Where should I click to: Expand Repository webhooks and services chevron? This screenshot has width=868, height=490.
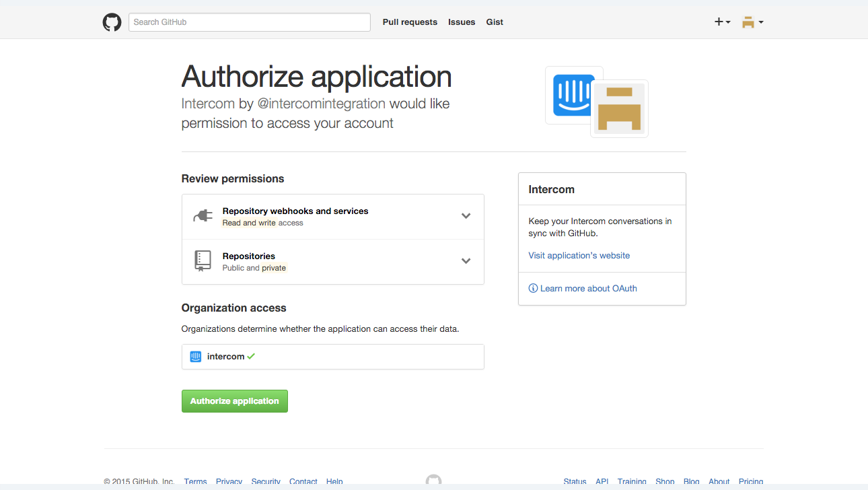click(466, 216)
